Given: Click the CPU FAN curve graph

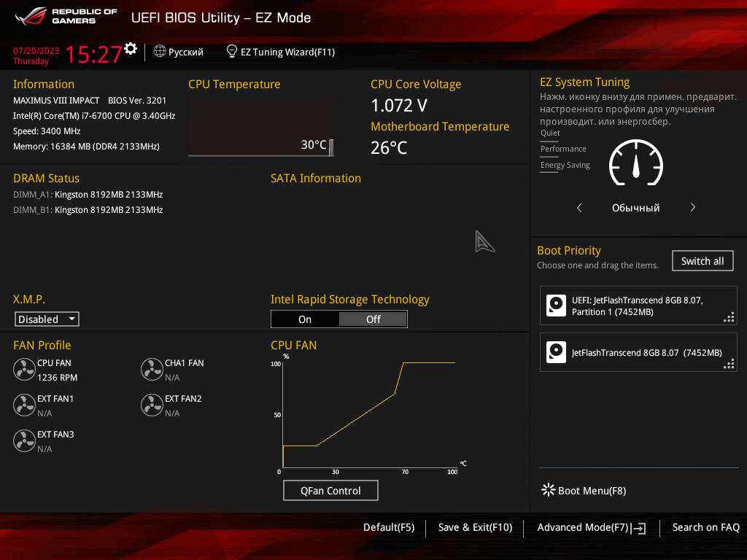Looking at the screenshot, I should (369, 414).
